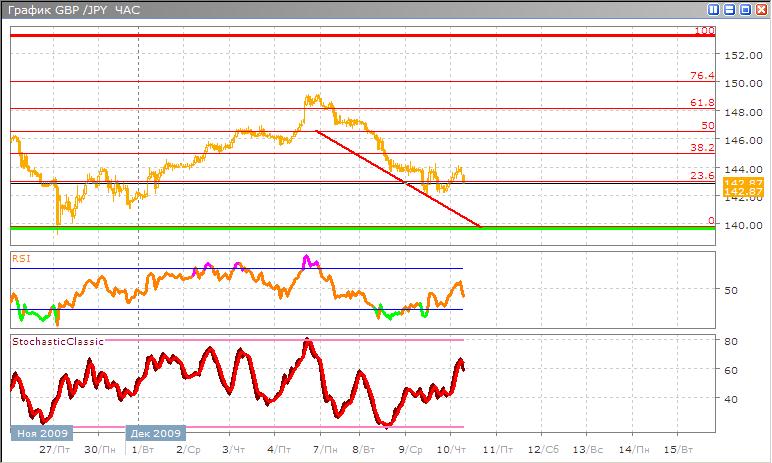Click the 7/Пн date on time axis
772x463 pixels.
pos(320,451)
